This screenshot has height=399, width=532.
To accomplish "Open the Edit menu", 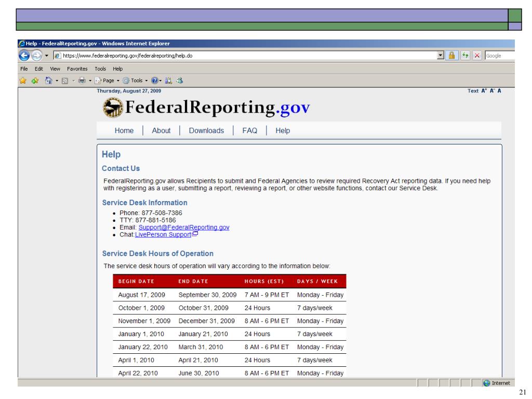I will tap(38, 69).
